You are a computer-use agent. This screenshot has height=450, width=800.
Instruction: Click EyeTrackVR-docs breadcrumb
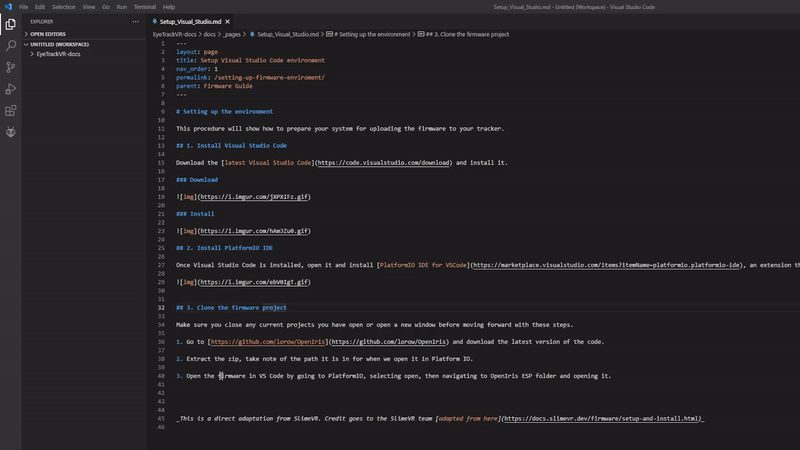(174, 34)
